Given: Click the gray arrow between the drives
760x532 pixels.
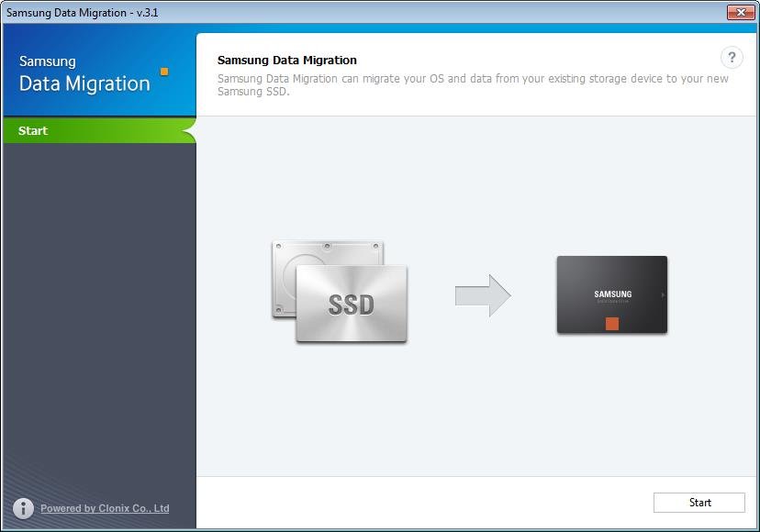Looking at the screenshot, I should (x=483, y=295).
